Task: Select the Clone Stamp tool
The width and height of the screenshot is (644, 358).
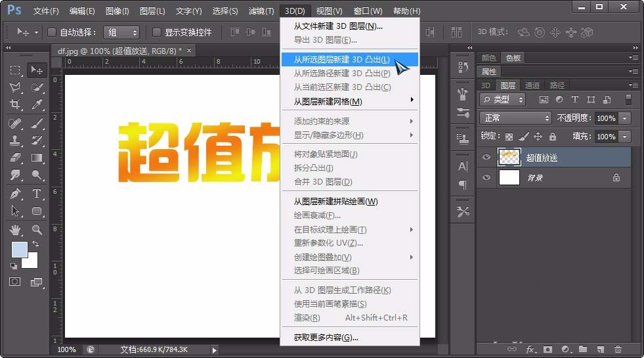Action: [15, 141]
